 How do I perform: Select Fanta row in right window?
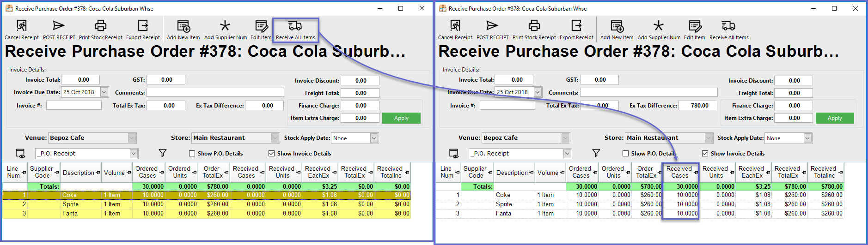[640, 213]
